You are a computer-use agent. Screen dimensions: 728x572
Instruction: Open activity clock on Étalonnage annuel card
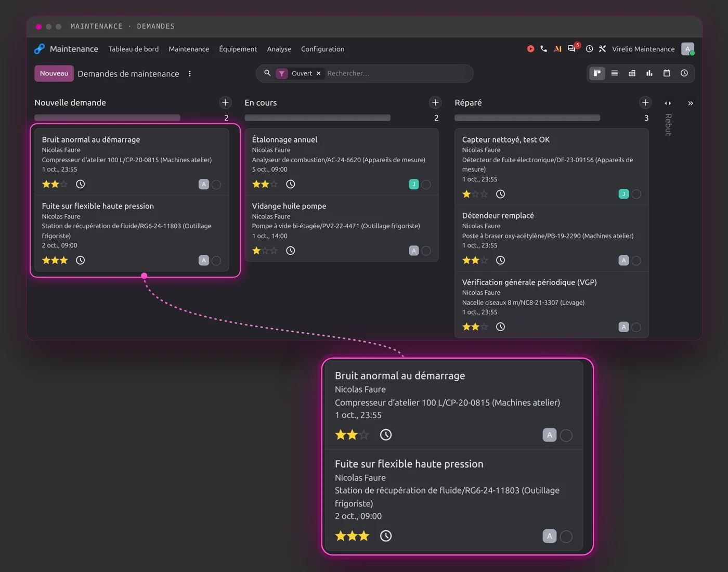(290, 184)
